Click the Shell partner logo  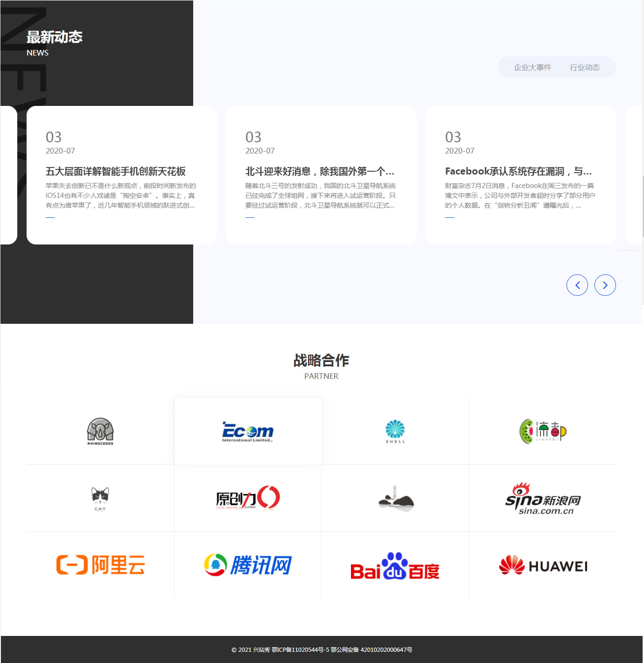[395, 431]
